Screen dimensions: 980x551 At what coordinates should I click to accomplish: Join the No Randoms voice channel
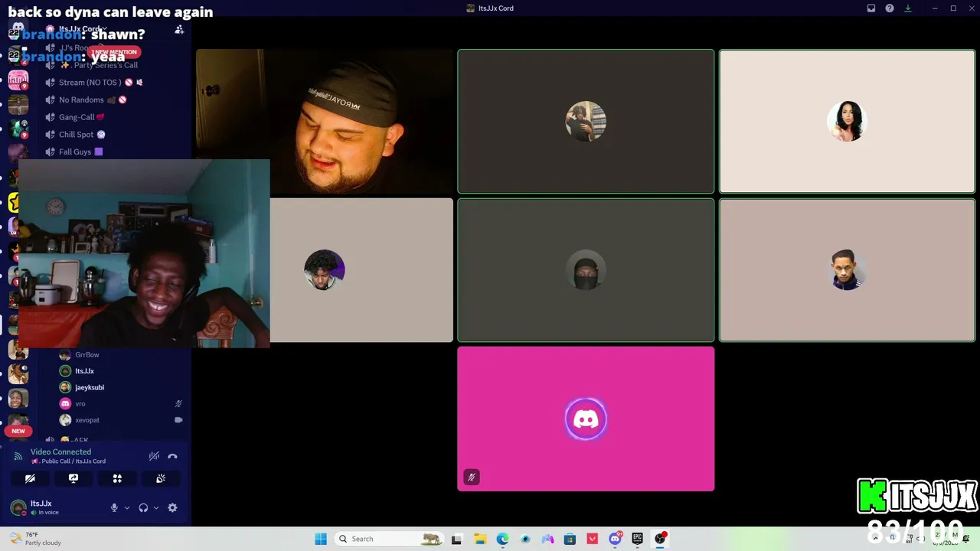[86, 99]
